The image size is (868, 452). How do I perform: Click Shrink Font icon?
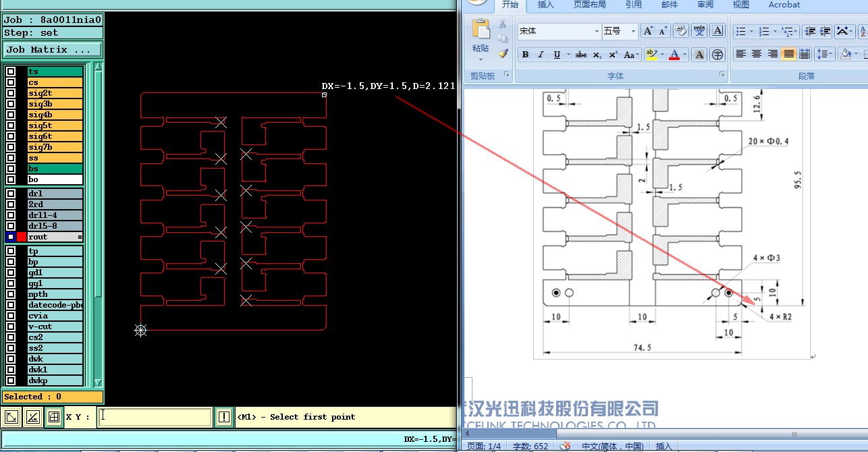[x=663, y=31]
